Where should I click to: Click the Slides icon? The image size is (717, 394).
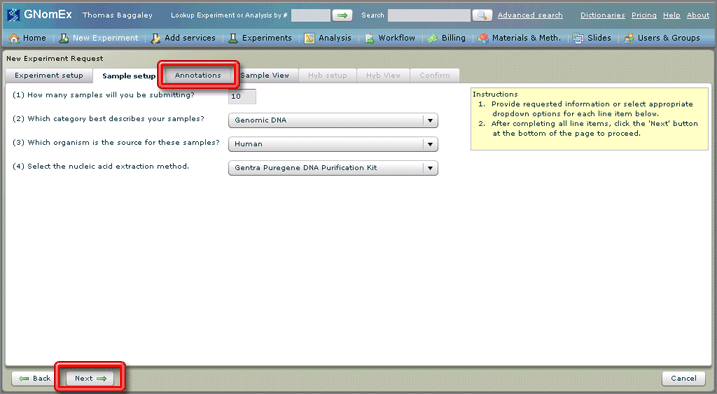coord(578,38)
